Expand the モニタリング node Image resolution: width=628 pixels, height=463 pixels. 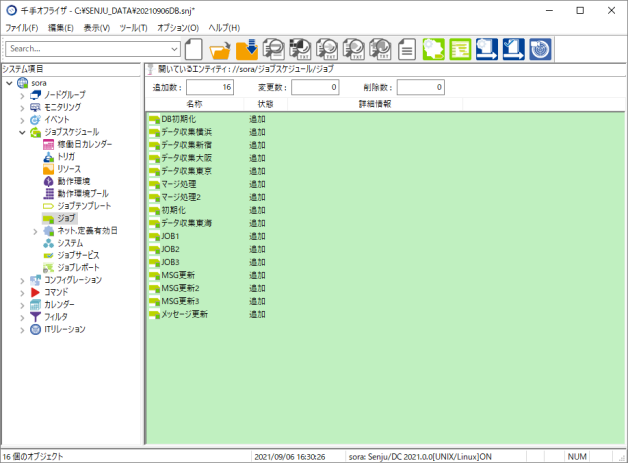pyautogui.click(x=22, y=108)
